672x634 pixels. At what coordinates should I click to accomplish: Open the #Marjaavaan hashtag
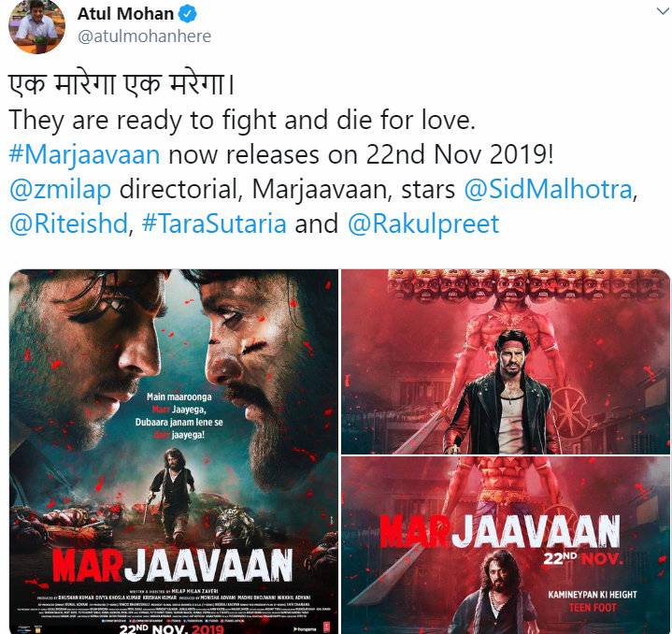pyautogui.click(x=84, y=154)
